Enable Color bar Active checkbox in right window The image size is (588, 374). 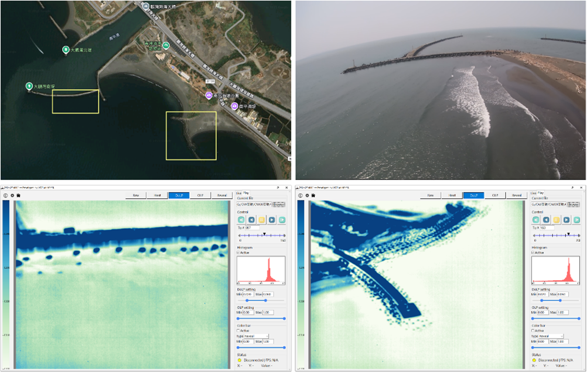[534, 331]
